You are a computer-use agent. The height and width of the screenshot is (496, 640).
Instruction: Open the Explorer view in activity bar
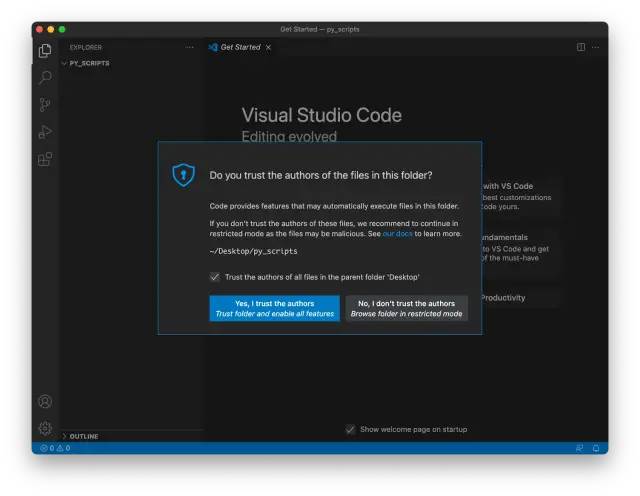pos(45,51)
